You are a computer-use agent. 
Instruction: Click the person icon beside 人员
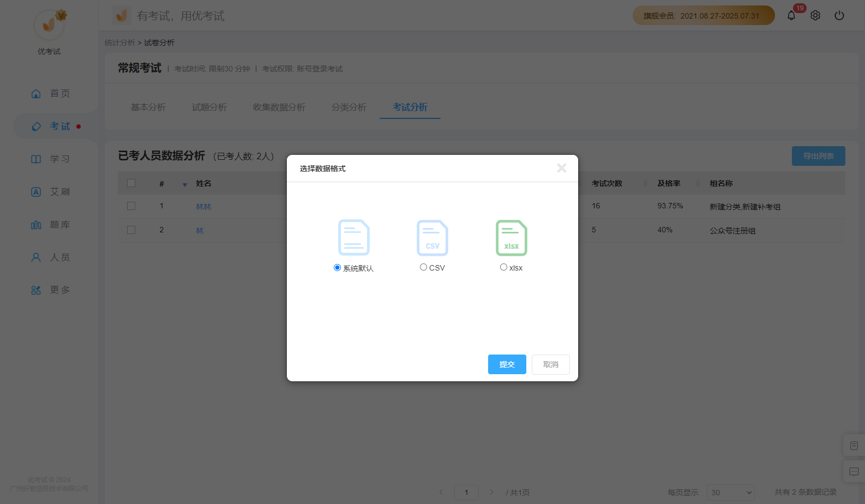[x=36, y=257]
